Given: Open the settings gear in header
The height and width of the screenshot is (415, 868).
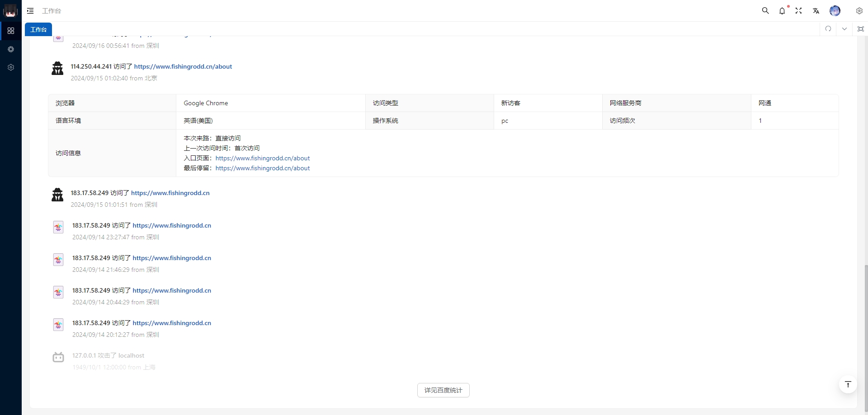Looking at the screenshot, I should pyautogui.click(x=859, y=11).
